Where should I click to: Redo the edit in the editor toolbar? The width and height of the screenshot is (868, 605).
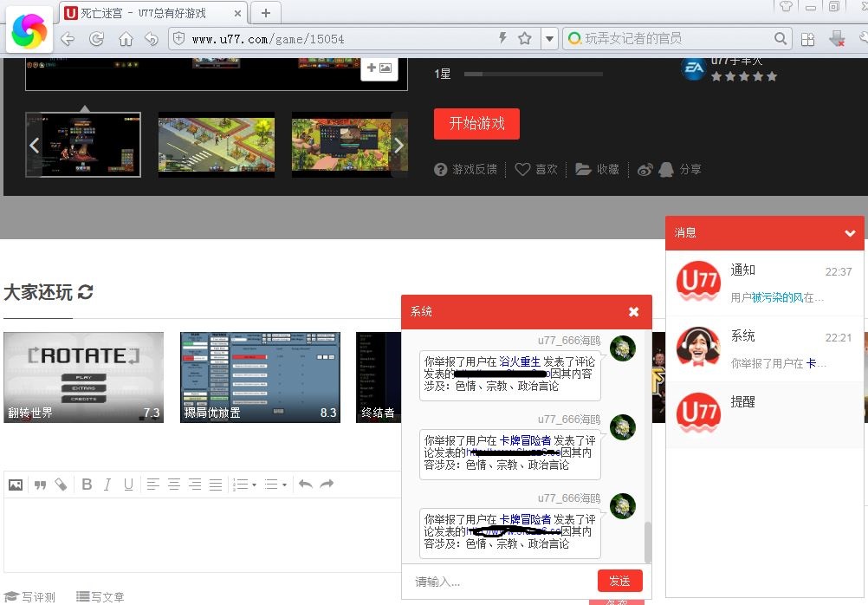point(327,485)
